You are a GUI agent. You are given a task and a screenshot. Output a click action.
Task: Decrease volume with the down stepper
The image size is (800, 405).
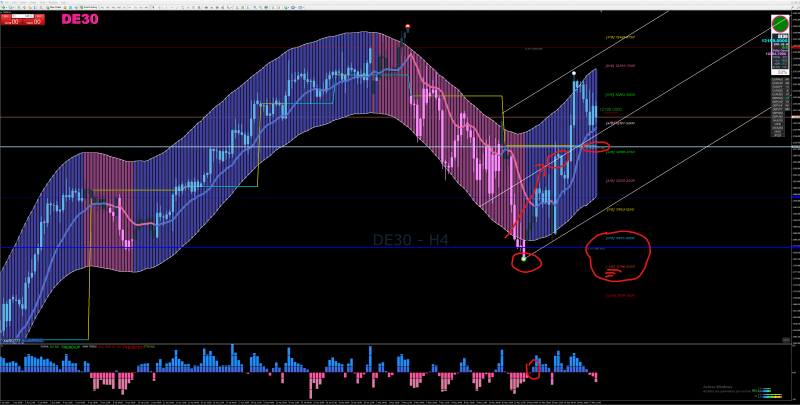[14, 16]
